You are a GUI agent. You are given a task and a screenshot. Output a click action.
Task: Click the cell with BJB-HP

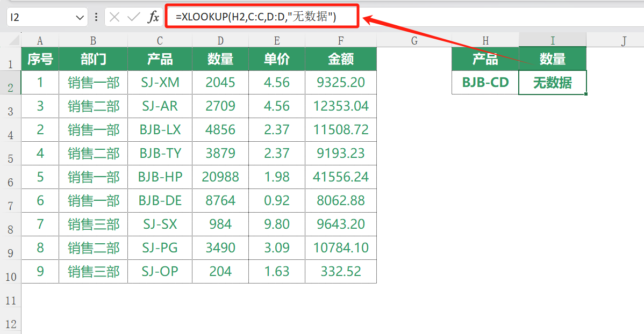point(160,177)
